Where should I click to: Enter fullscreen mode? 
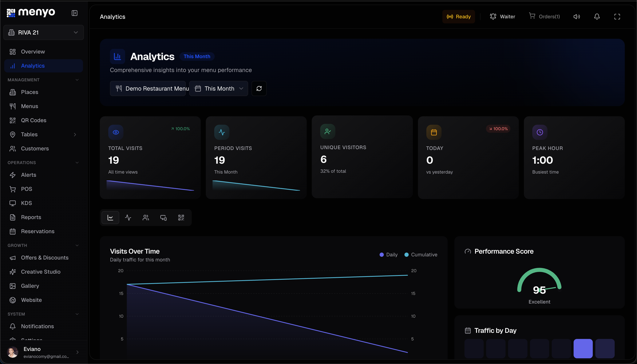point(617,16)
